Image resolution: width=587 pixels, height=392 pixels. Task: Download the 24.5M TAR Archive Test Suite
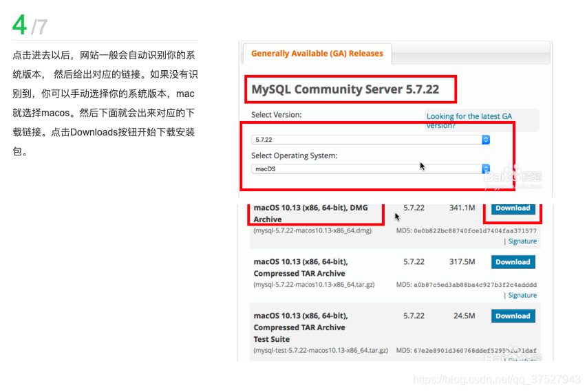[x=513, y=316]
